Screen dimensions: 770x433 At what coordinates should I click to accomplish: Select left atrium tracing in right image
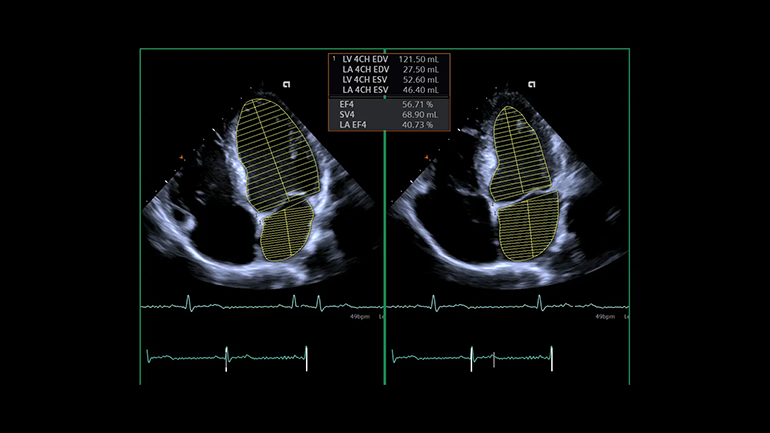click(x=529, y=226)
